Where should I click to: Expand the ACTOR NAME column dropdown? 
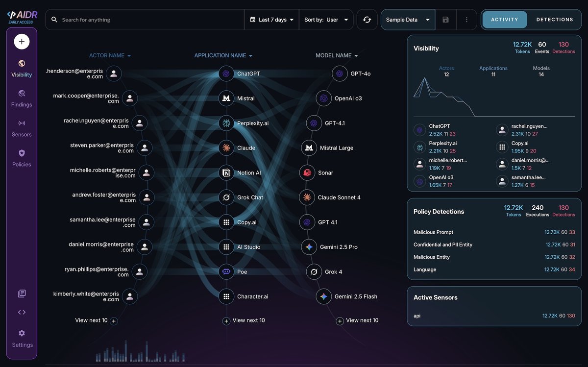pos(110,55)
